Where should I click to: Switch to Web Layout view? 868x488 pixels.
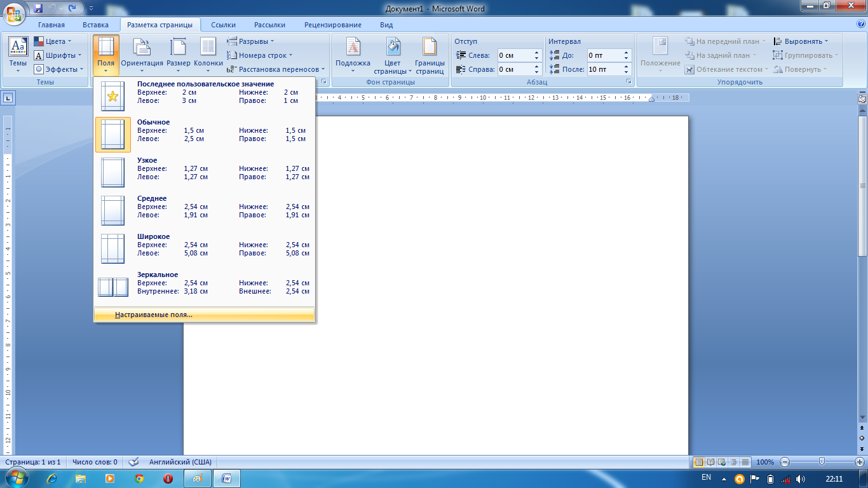tap(722, 462)
